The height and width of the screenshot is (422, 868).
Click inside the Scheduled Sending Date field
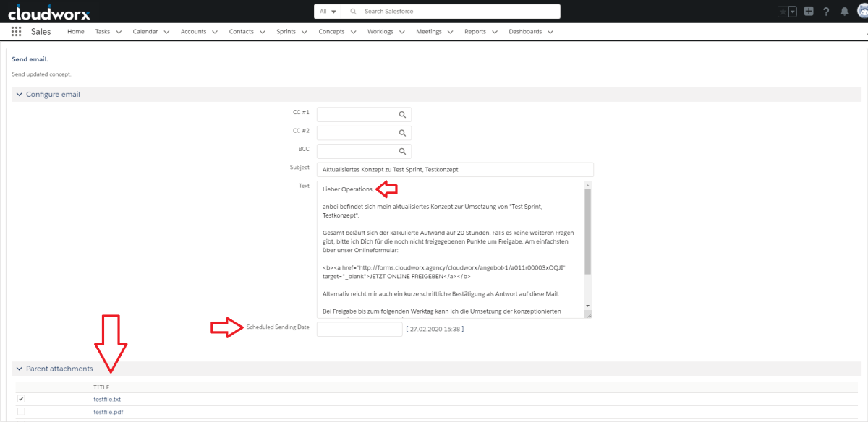tap(359, 328)
